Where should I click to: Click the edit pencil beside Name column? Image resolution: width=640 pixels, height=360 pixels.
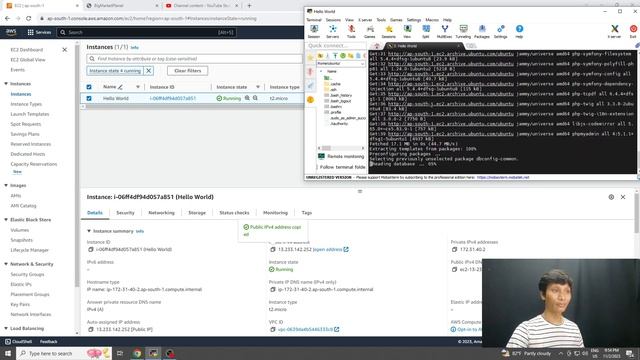point(120,87)
